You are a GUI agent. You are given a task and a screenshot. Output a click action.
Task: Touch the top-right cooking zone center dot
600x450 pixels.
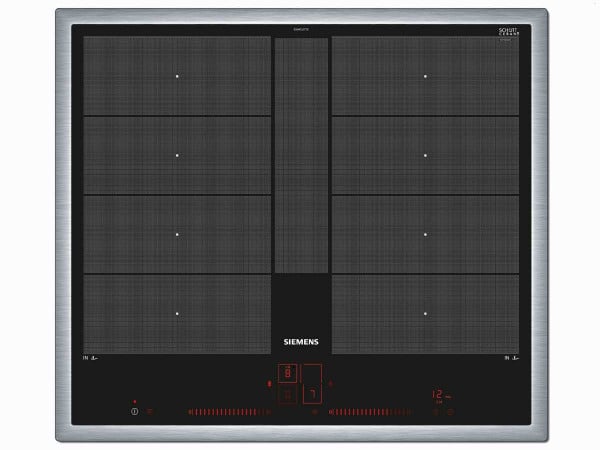(x=424, y=76)
